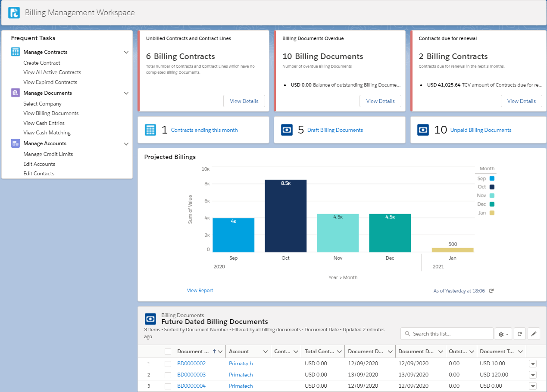Open View Billing Documents task
This screenshot has height=392, width=547.
tap(51, 113)
